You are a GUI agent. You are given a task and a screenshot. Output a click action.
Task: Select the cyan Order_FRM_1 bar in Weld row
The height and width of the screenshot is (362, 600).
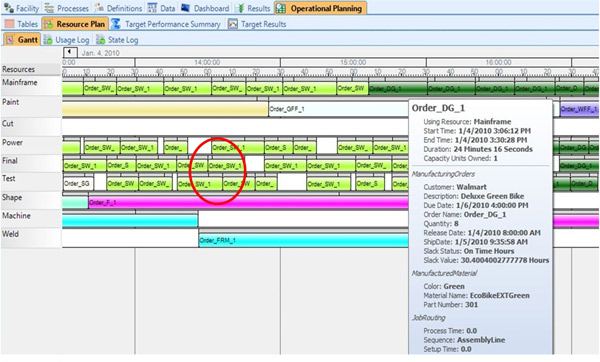303,240
